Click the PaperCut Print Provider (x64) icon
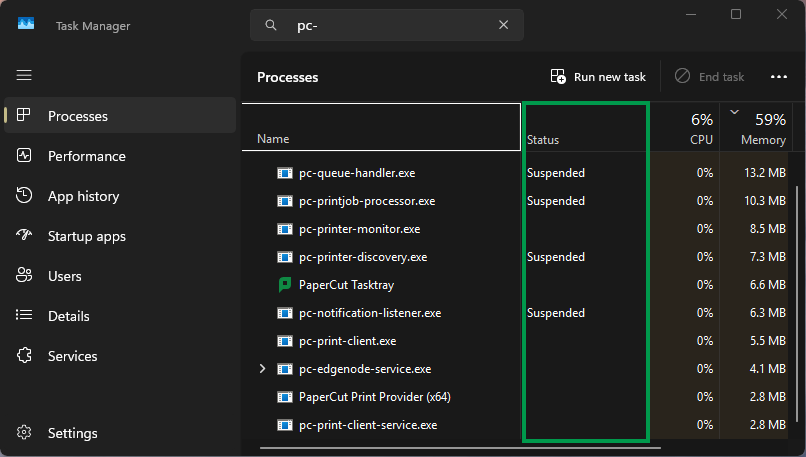This screenshot has height=457, width=806. pos(285,397)
